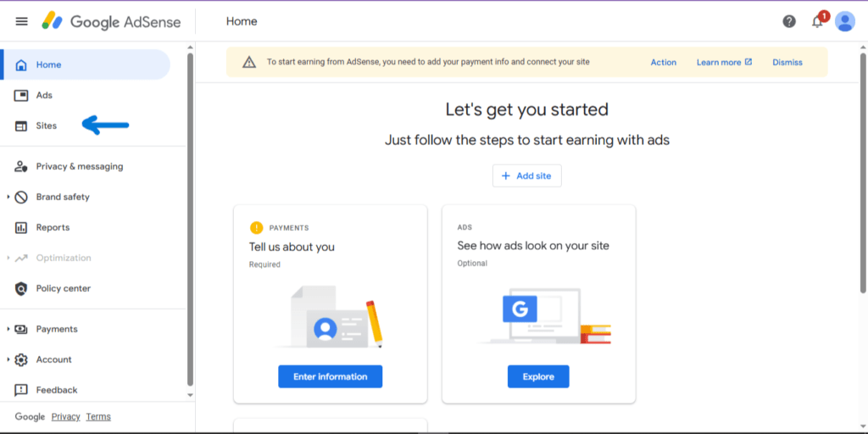
Task: Click the warning triangle in the banner
Action: 249,62
